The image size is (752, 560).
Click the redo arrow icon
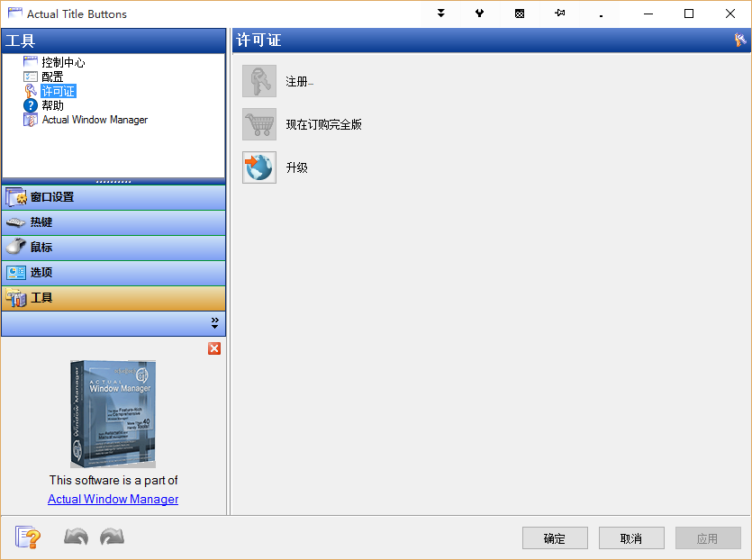tap(112, 537)
